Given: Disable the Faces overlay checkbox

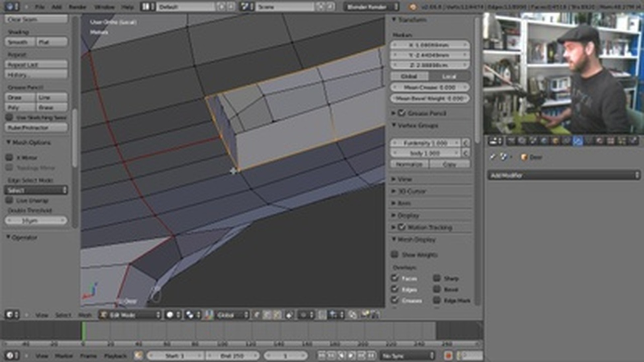Looking at the screenshot, I should [395, 278].
